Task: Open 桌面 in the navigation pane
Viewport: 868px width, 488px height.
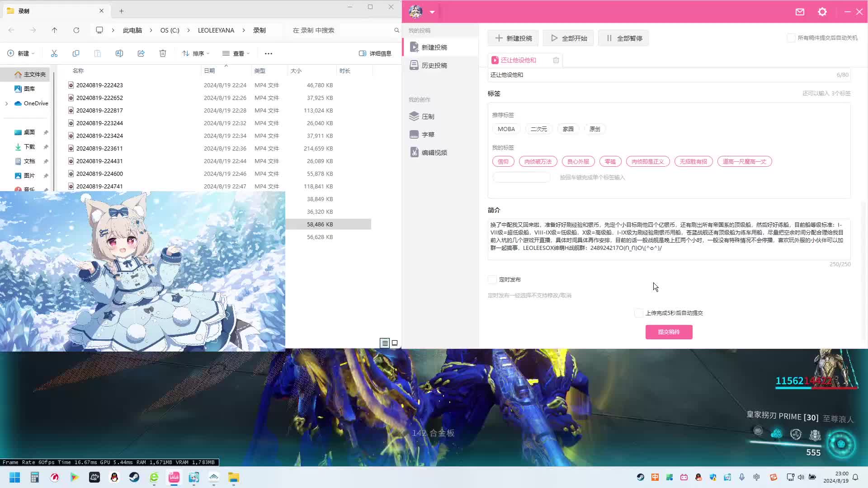Action: [x=25, y=132]
